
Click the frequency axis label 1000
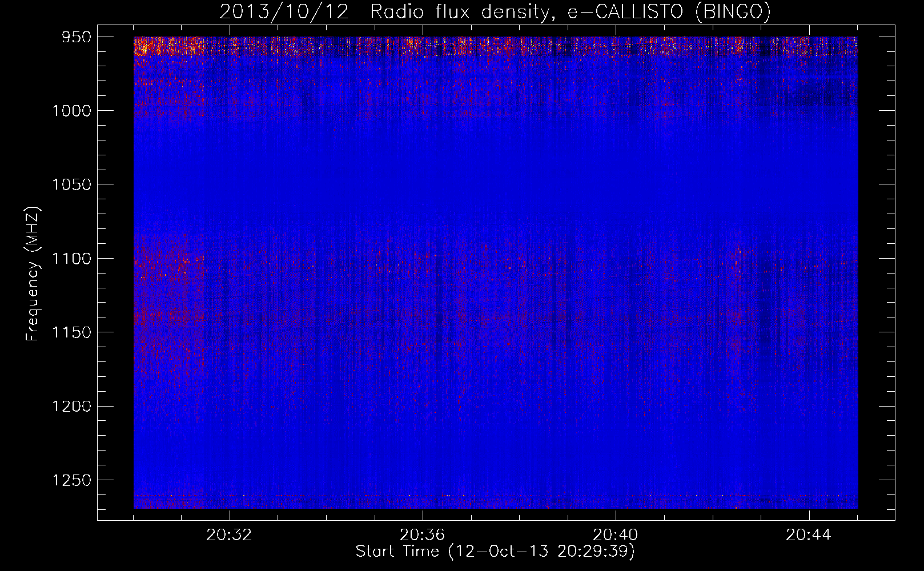pos(72,111)
